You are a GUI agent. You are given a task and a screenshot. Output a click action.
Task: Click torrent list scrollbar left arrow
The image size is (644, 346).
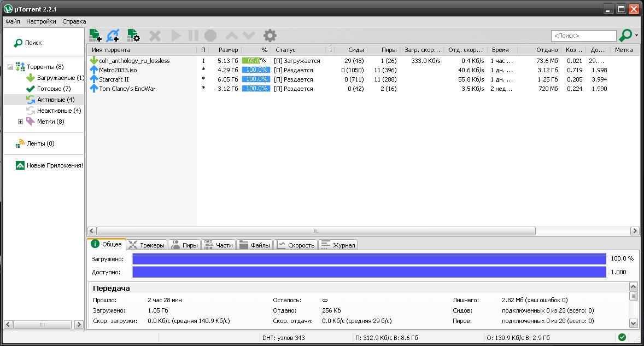click(92, 231)
